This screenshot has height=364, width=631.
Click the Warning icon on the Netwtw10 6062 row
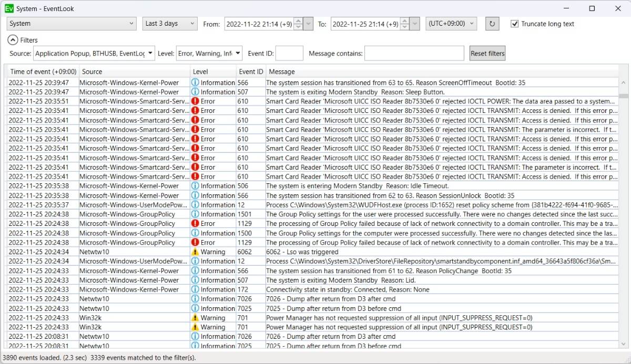(195, 252)
